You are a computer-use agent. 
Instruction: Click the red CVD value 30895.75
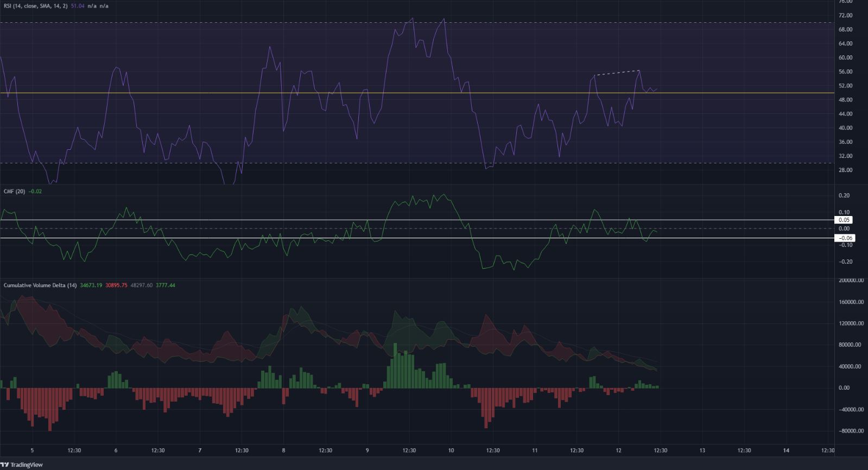click(116, 285)
